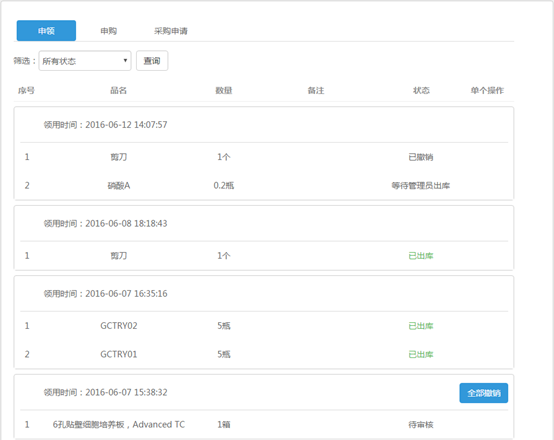554x440 pixels.
Task: Select the 0.2瓶 quantity cell
Action: pyautogui.click(x=224, y=186)
